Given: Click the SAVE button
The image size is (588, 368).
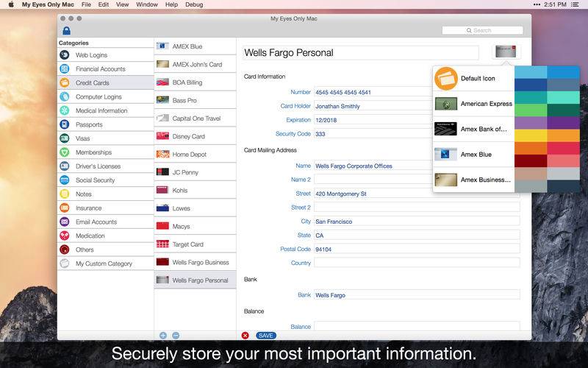Looking at the screenshot, I should (x=266, y=336).
